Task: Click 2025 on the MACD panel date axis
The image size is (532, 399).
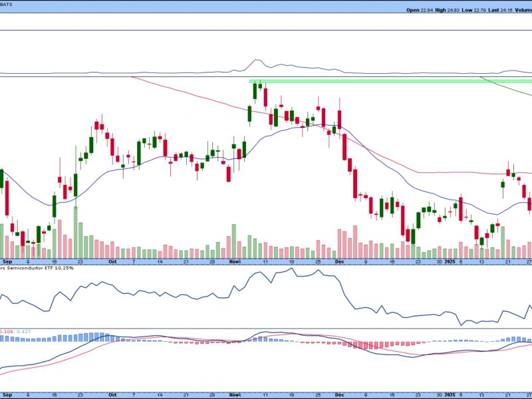Action: [450, 395]
